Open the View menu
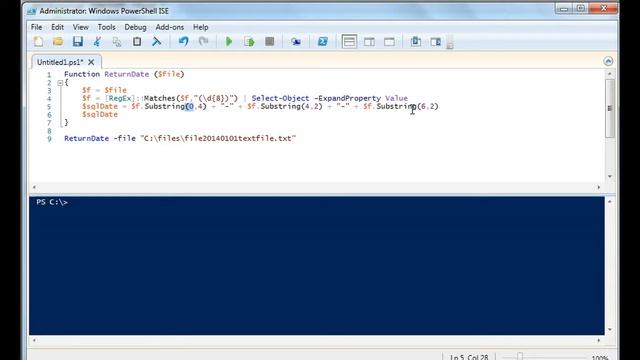The height and width of the screenshot is (360, 640). (80, 27)
